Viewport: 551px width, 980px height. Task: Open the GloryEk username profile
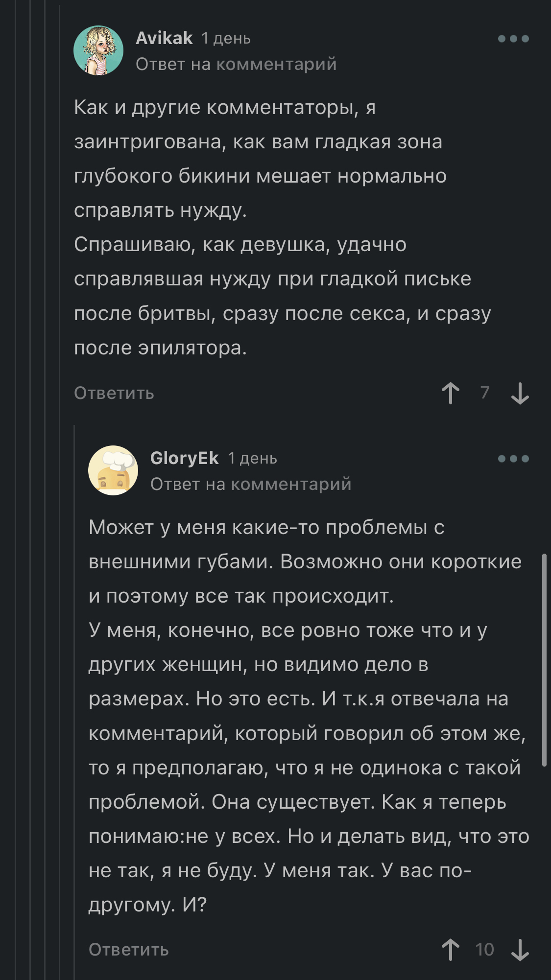(x=184, y=458)
